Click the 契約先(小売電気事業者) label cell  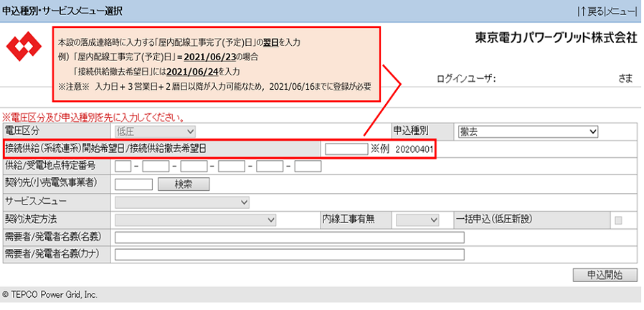[x=57, y=184]
